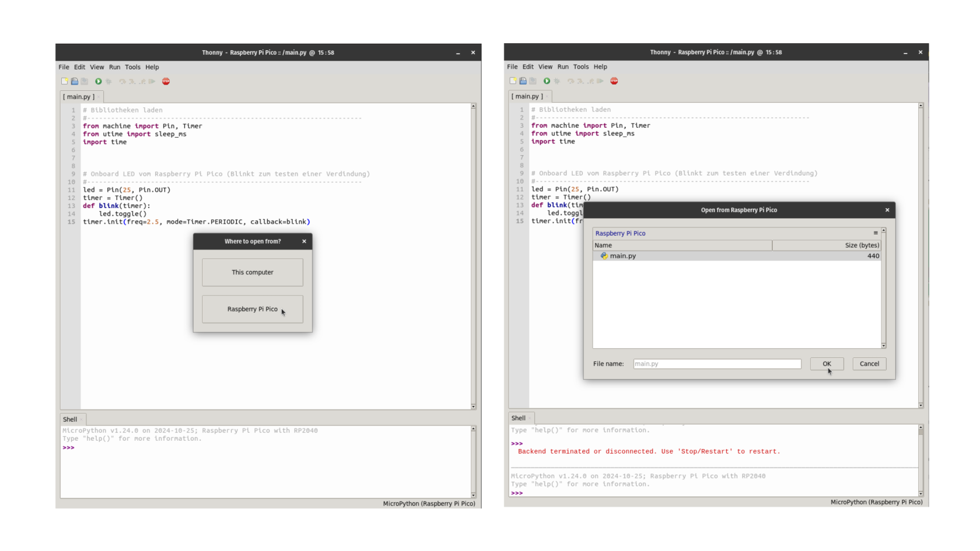
Task: Open Help menu in right Thonny window
Action: 600,66
